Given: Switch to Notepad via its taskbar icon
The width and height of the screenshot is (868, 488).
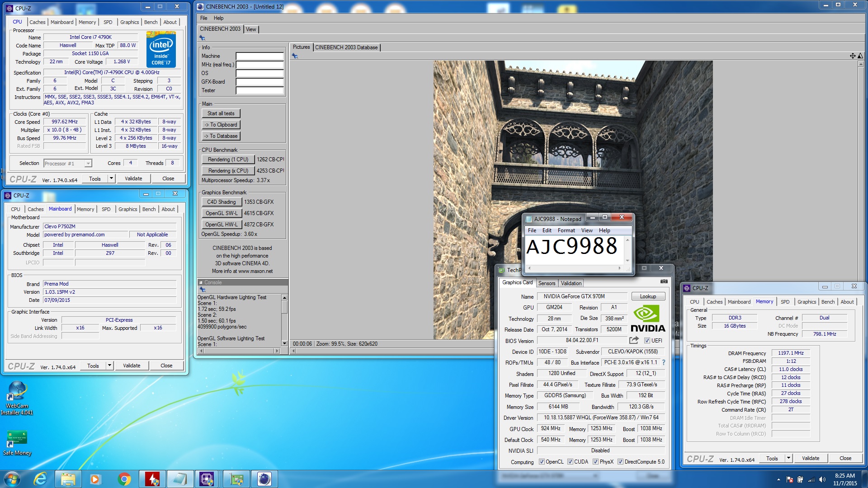Looking at the screenshot, I should pyautogui.click(x=180, y=479).
